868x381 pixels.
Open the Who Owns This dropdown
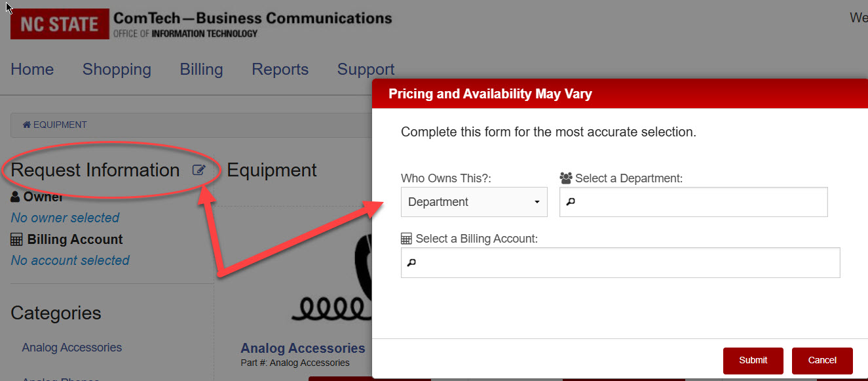[x=474, y=202]
